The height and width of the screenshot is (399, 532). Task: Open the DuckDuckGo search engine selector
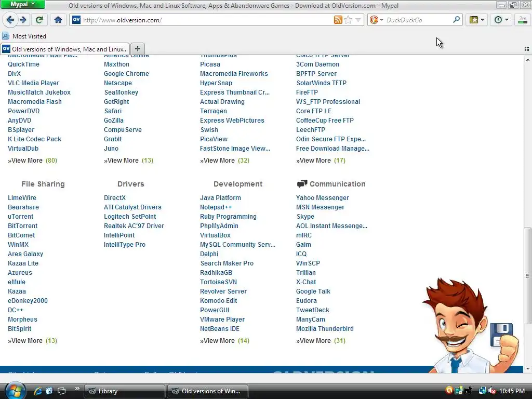tap(376, 20)
